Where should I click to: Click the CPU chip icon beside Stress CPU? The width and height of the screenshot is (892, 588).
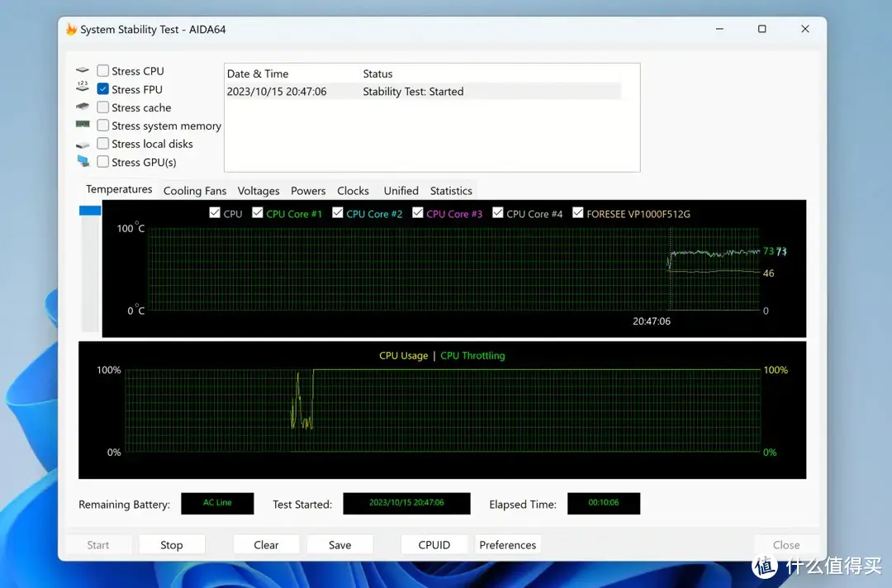[83, 71]
